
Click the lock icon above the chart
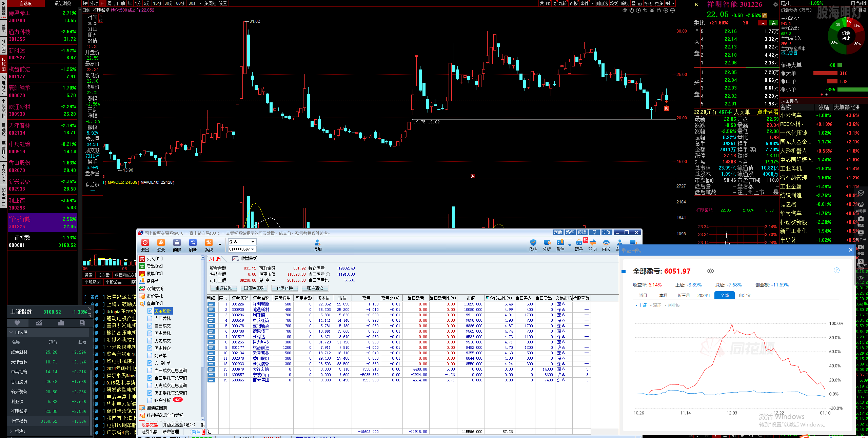click(x=659, y=11)
